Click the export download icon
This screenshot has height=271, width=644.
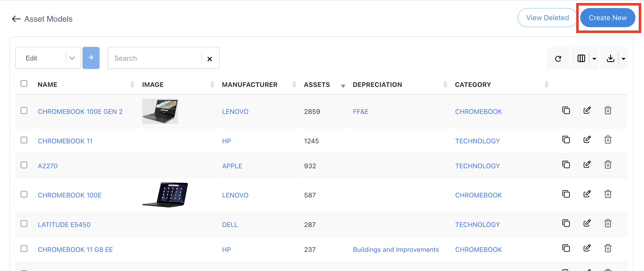point(610,58)
